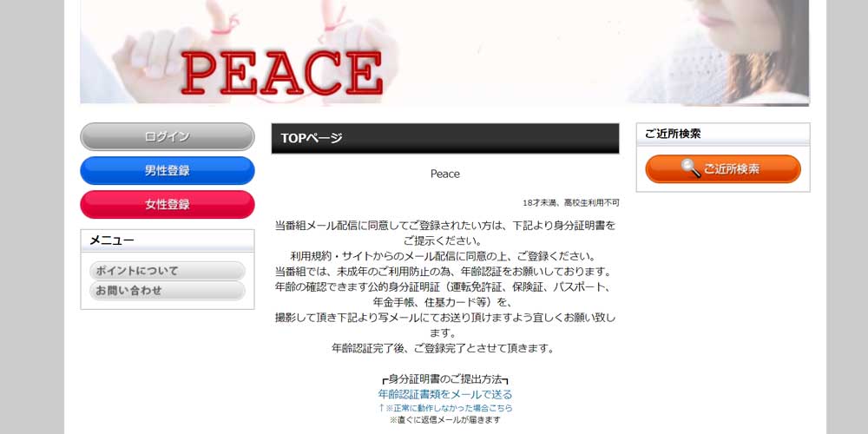Image resolution: width=868 pixels, height=434 pixels.
Task: Click the 18才未満、高校生利用不可 notice
Action: (x=571, y=203)
